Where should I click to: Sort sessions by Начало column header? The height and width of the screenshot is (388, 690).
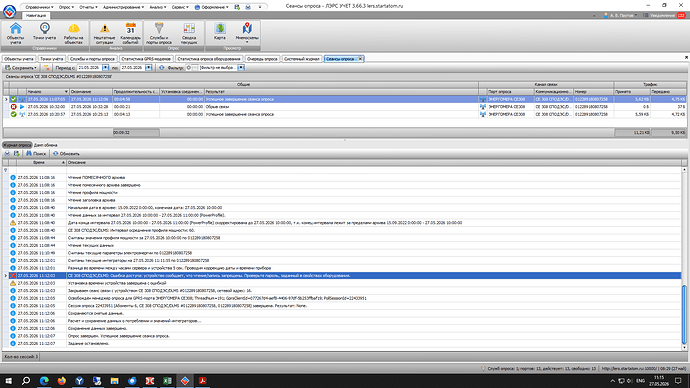click(47, 92)
